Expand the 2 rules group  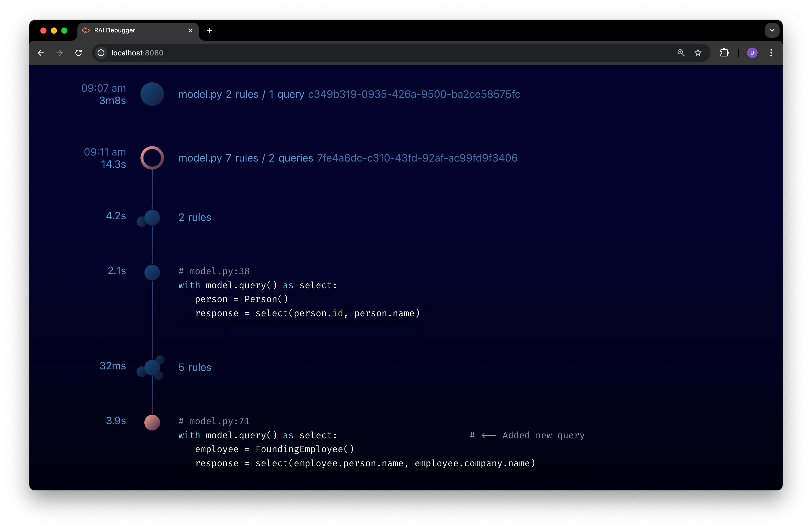[x=195, y=217]
